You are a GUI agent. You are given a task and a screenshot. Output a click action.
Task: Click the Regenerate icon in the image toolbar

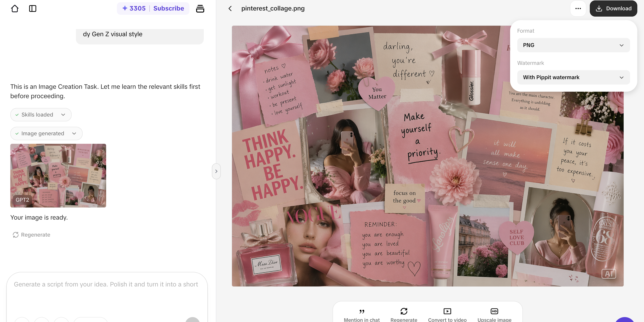coord(404,311)
